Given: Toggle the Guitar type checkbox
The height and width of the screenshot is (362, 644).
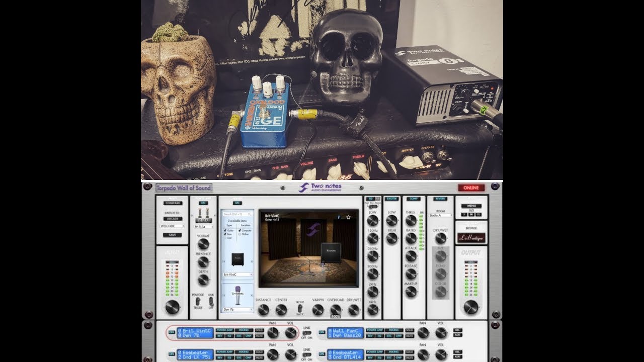Looking at the screenshot, I should click(x=224, y=230).
